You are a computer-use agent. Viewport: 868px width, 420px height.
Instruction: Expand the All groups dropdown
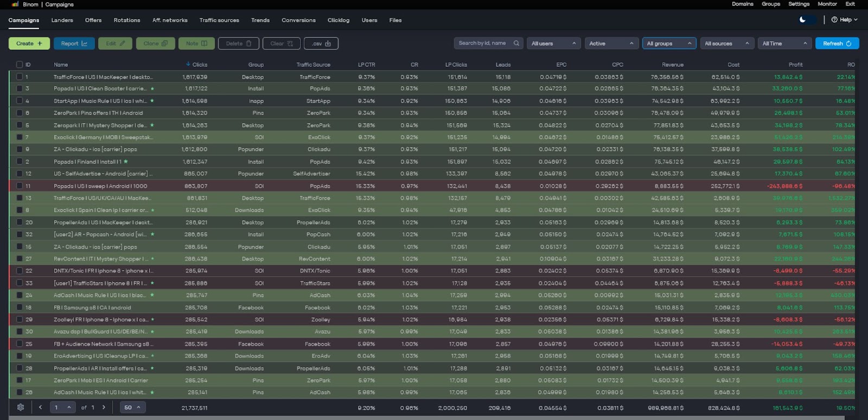(x=669, y=43)
